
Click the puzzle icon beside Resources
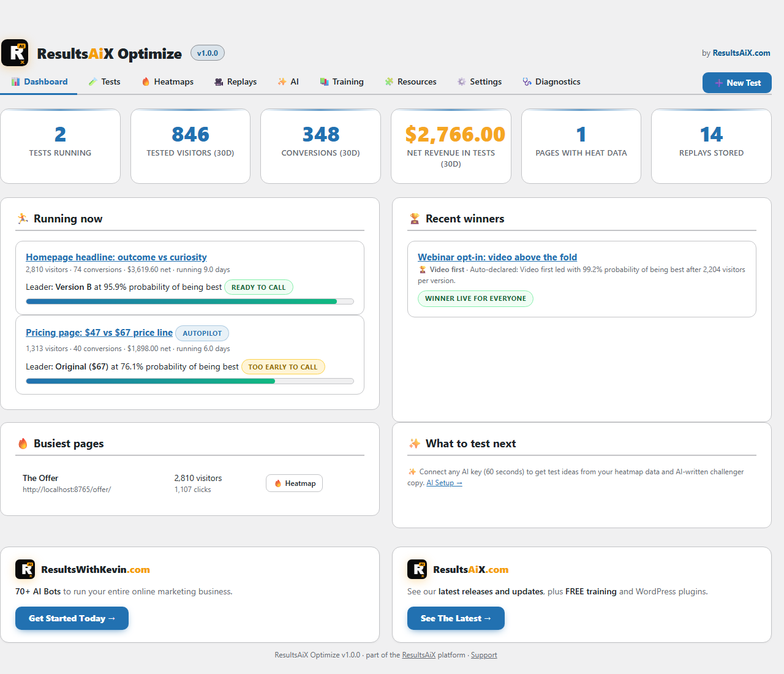pyautogui.click(x=389, y=82)
